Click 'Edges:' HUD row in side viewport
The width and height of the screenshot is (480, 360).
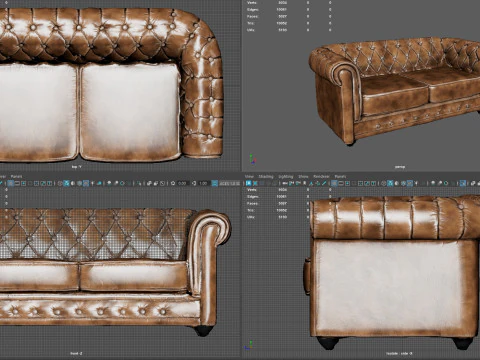(289, 196)
